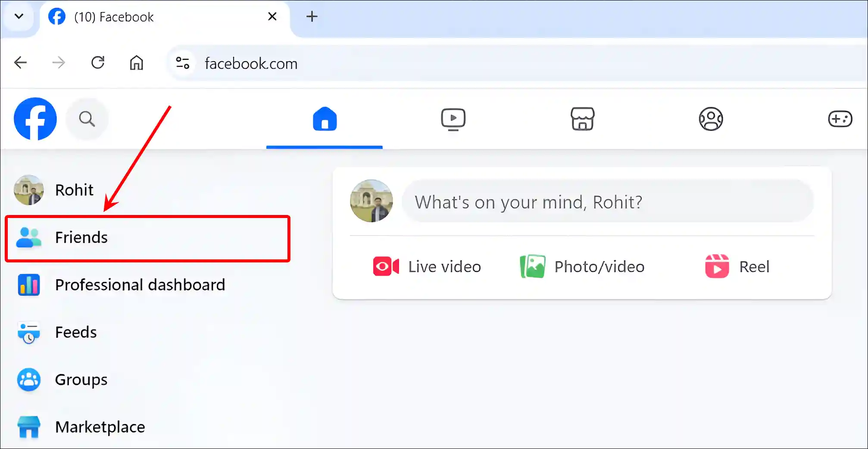Click the pink Reel clapper icon
Image resolution: width=868 pixels, height=449 pixels.
717,266
